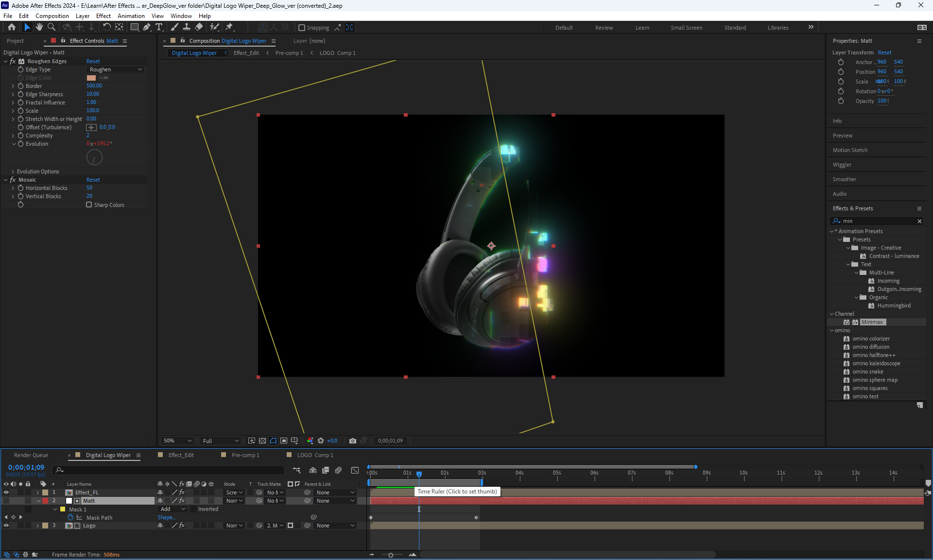Screen dimensions: 933x560
Task: Check the Sharp Colors option
Action: (x=89, y=204)
